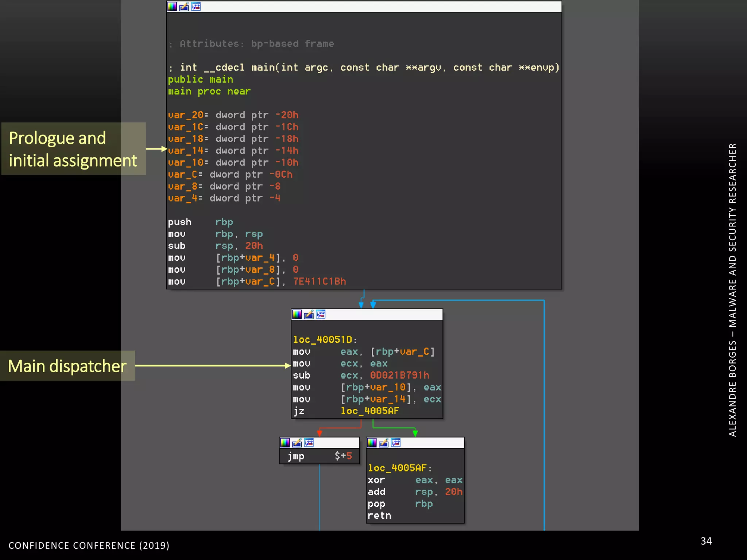The height and width of the screenshot is (560, 747).
Task: Click the loc_40051D node title bar
Action: tap(367, 314)
